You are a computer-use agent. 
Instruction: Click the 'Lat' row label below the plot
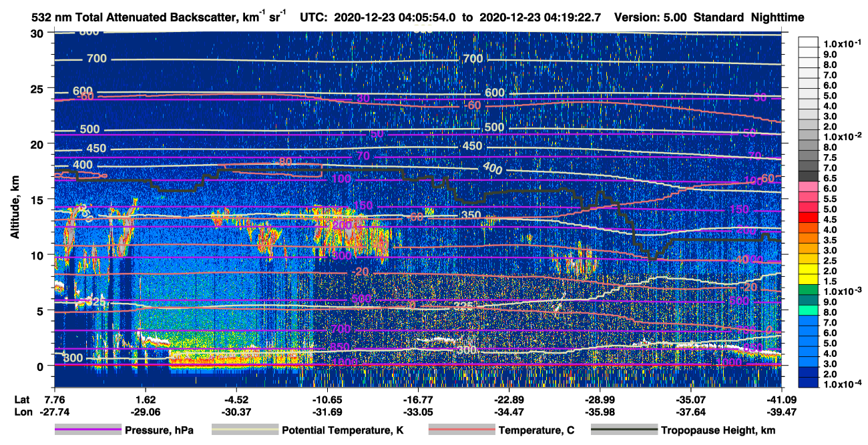23,400
